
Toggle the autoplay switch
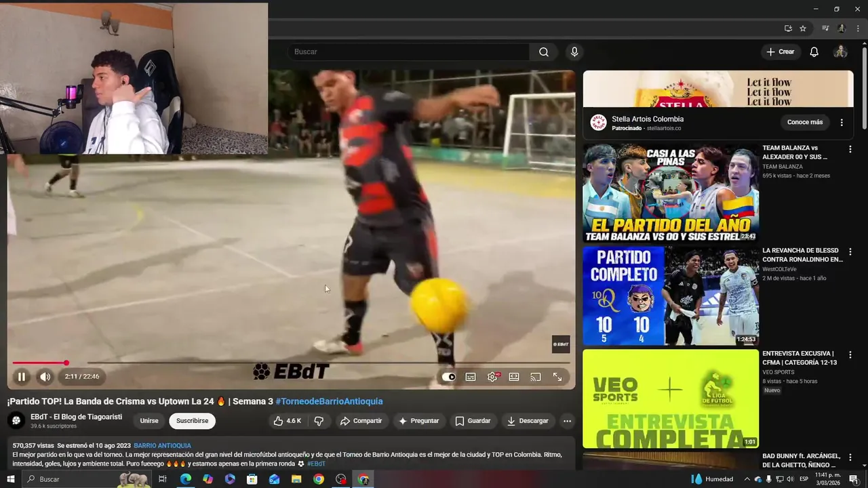pos(449,377)
